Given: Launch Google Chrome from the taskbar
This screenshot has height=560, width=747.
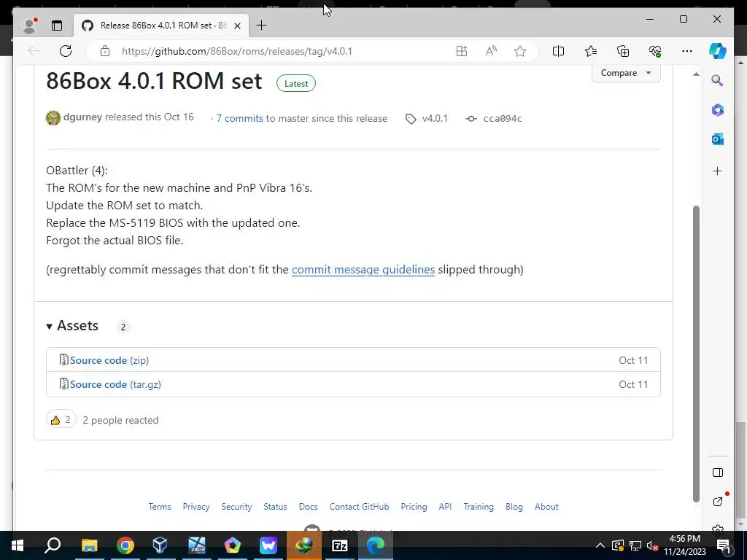Looking at the screenshot, I should [125, 545].
